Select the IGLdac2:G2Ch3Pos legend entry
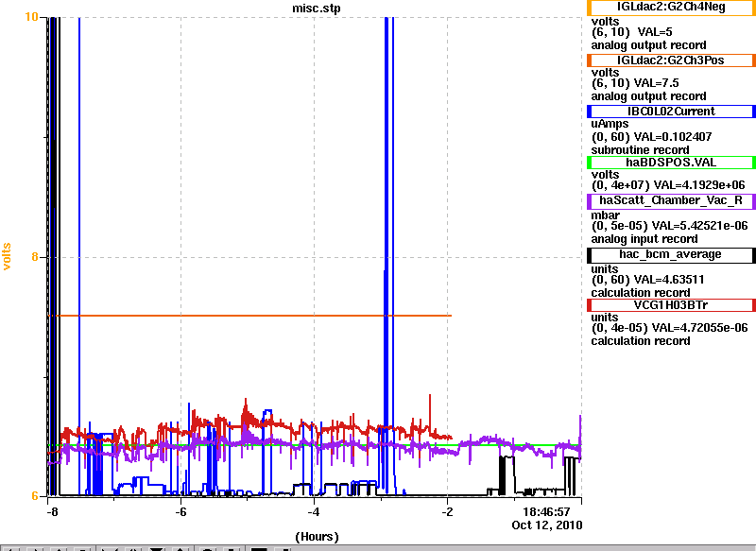The image size is (756, 551). click(x=671, y=60)
